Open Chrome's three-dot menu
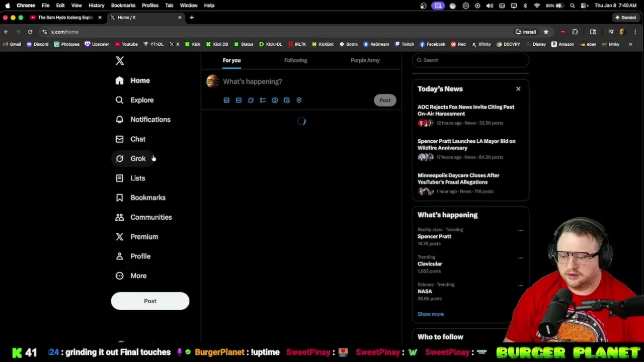 pyautogui.click(x=635, y=32)
